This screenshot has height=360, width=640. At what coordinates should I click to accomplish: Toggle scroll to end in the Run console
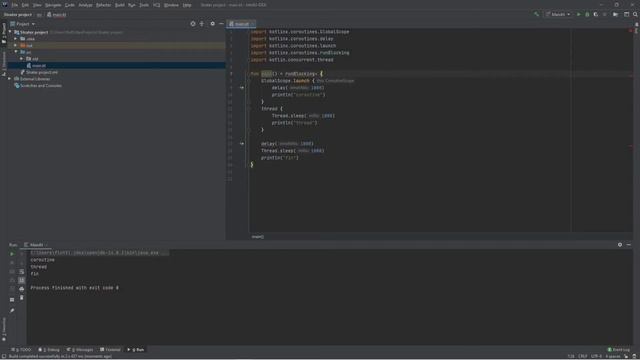22,280
